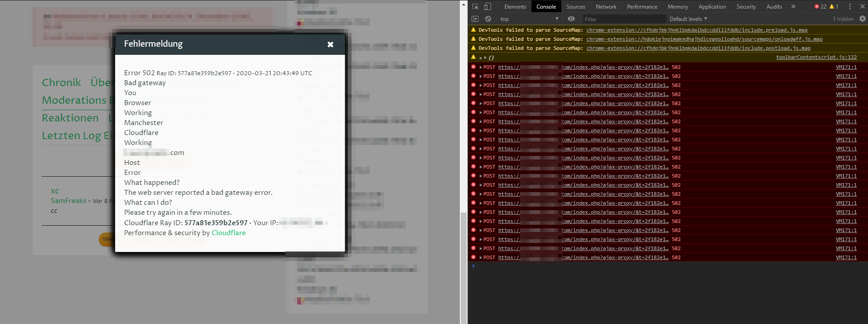Show more DevTools tabs via double chevron
The width and height of the screenshot is (868, 324).
click(x=793, y=6)
